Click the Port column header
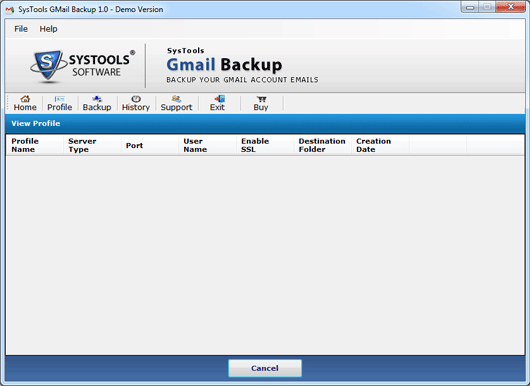The width and height of the screenshot is (530, 386). [150, 145]
